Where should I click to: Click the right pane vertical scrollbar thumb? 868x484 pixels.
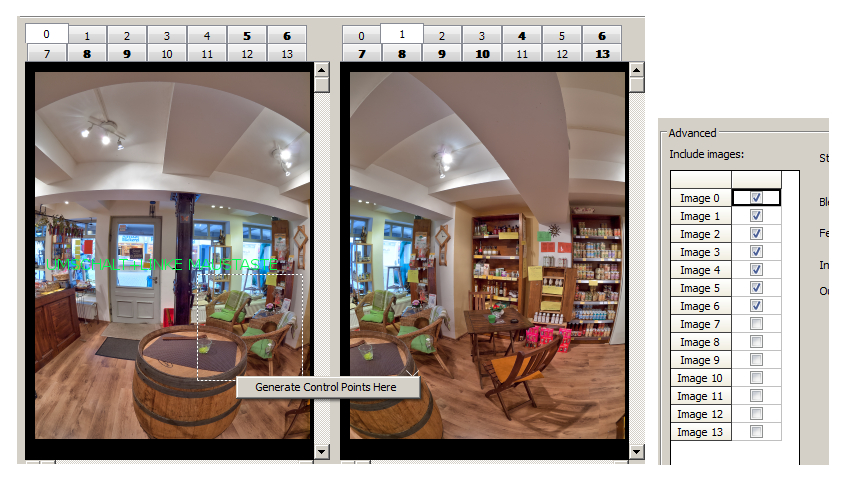(x=636, y=86)
